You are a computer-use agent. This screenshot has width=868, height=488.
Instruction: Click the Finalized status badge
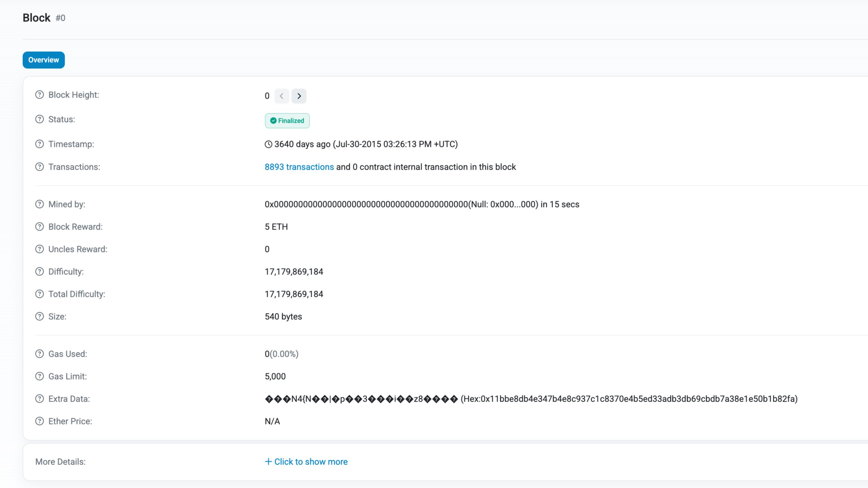click(x=287, y=121)
